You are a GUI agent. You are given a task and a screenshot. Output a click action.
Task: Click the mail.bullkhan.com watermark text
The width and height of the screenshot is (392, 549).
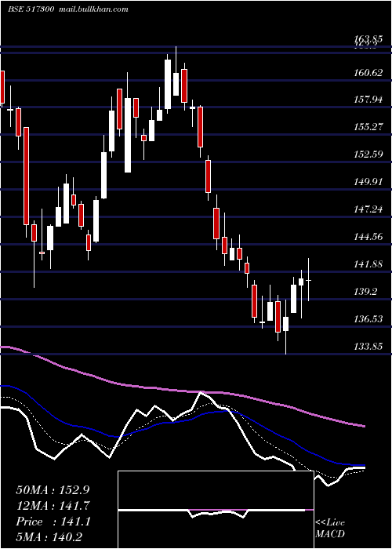pyautogui.click(x=93, y=9)
